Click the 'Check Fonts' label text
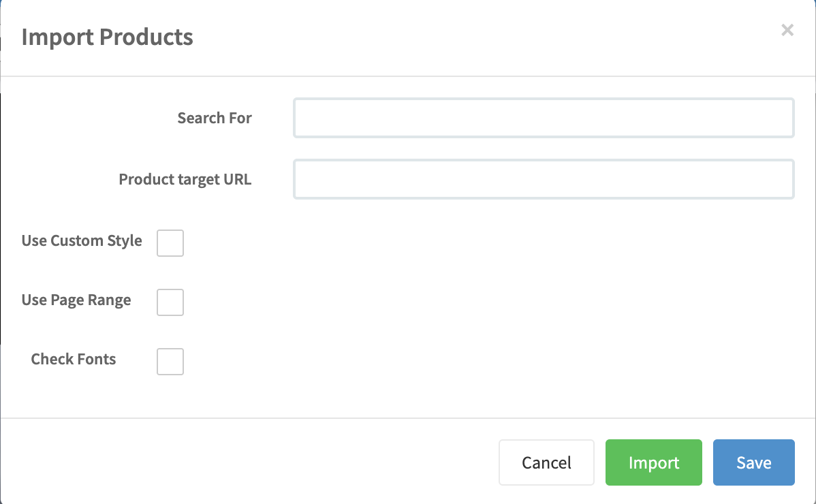 (x=74, y=360)
